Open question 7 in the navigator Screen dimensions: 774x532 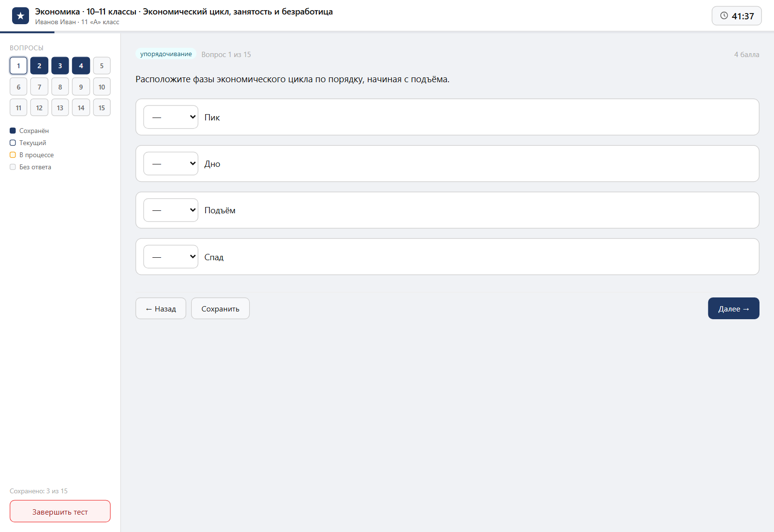click(x=39, y=87)
